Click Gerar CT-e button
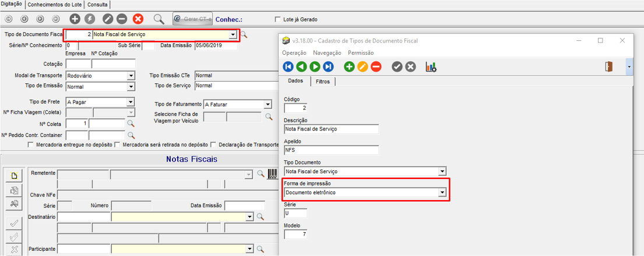644x256 pixels. pos(192,19)
